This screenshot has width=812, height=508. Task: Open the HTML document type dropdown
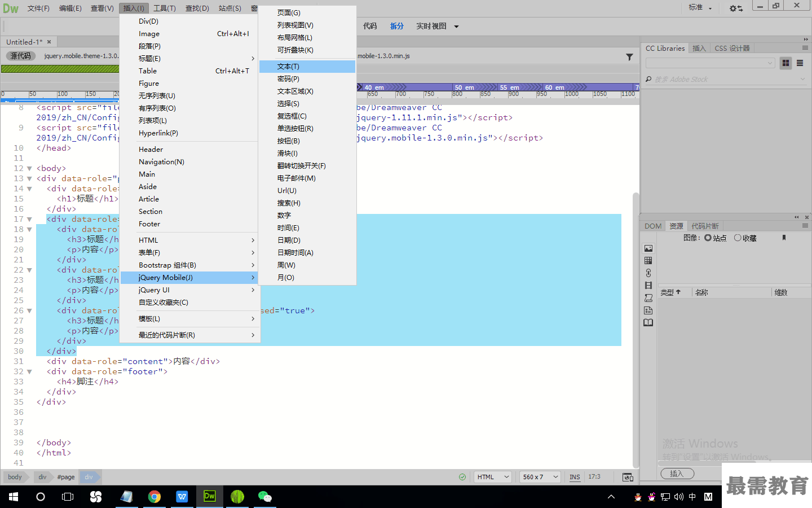click(x=492, y=477)
